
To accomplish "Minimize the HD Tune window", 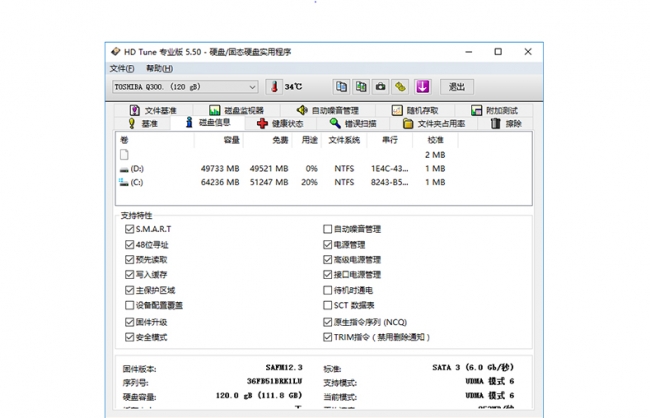I will pyautogui.click(x=469, y=52).
